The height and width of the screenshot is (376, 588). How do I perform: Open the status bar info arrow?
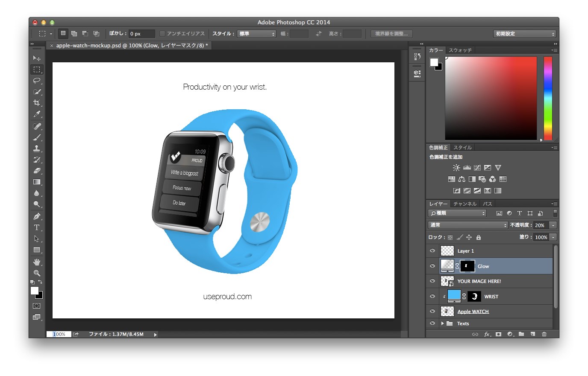156,335
